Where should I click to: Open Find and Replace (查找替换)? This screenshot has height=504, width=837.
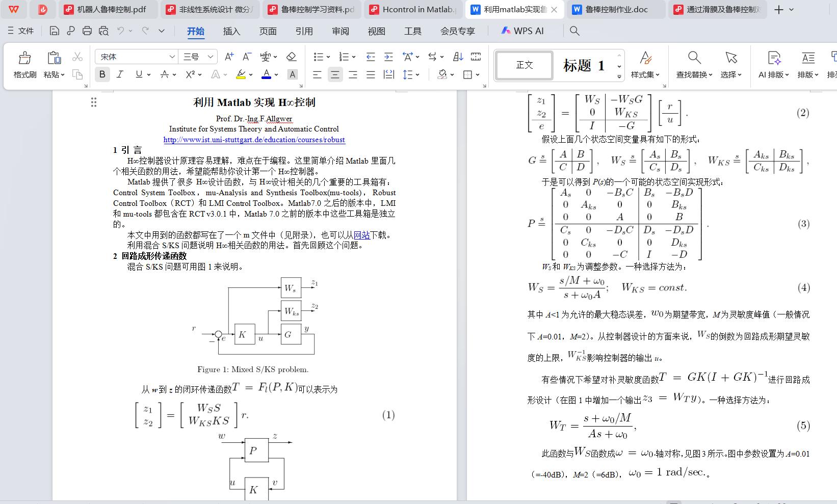[x=694, y=65]
